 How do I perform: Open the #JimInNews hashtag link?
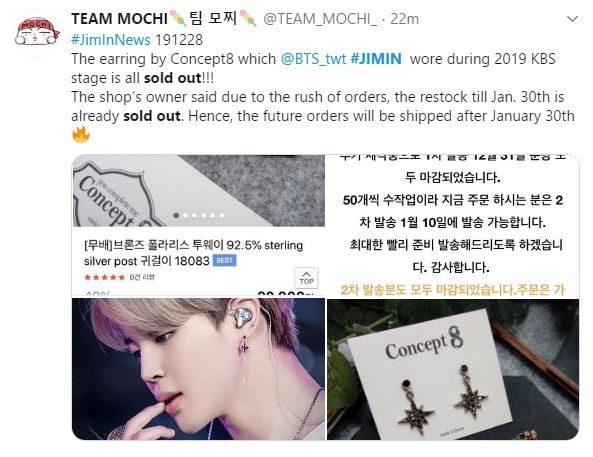click(x=111, y=40)
